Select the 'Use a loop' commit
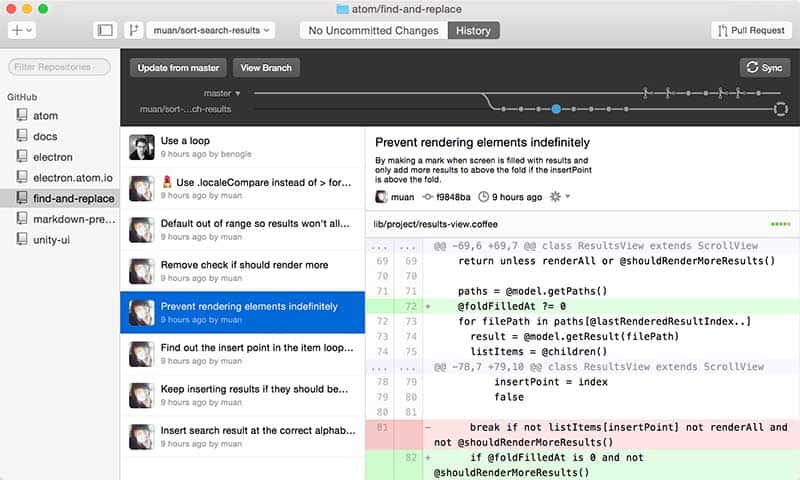Viewport: 800px width, 480px height. 242,147
